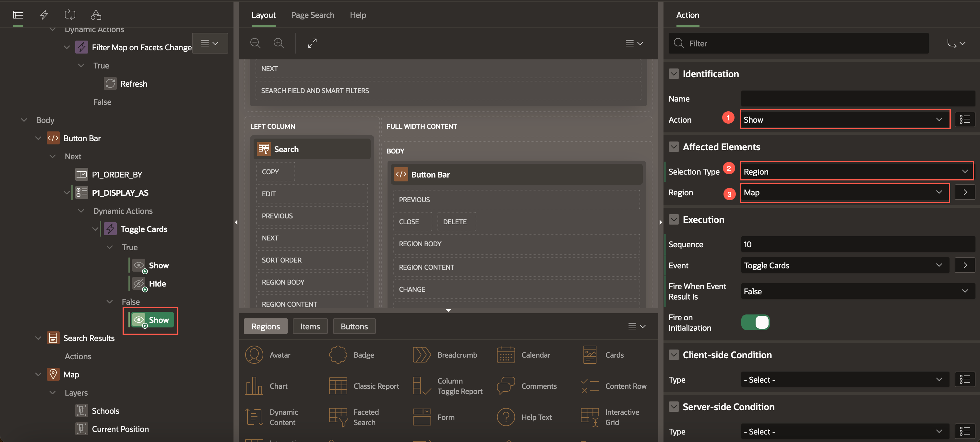Click the zoom out magnifier icon
The image size is (980, 442).
[255, 43]
